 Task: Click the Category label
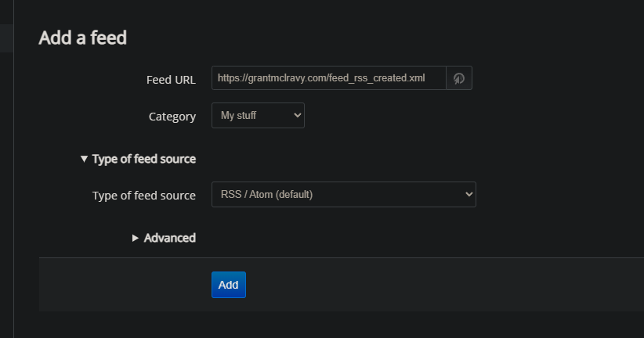point(172,117)
